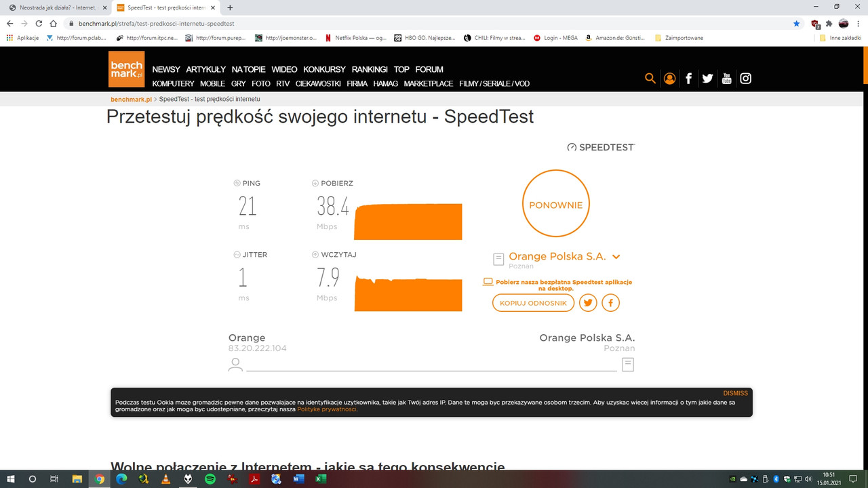Open the Inne zakładki bookmarks folder
The image size is (868, 488).
pos(840,38)
